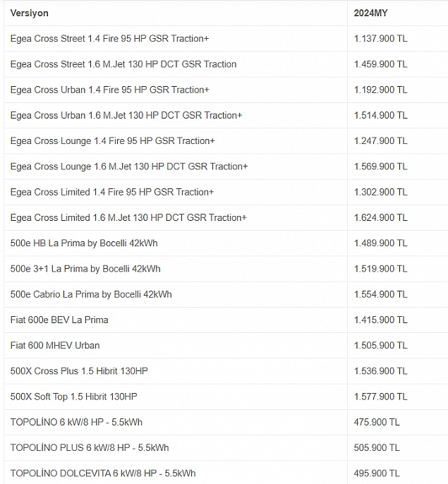Select 500X Cross Plus 1.5 Hibrit row
The image size is (448, 484).
[226, 371]
